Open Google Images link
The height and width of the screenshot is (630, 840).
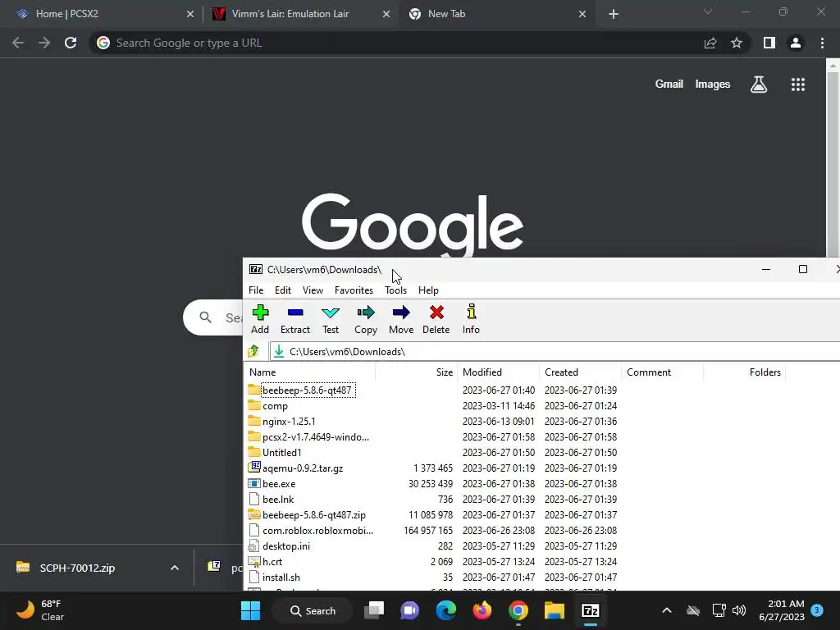[713, 84]
